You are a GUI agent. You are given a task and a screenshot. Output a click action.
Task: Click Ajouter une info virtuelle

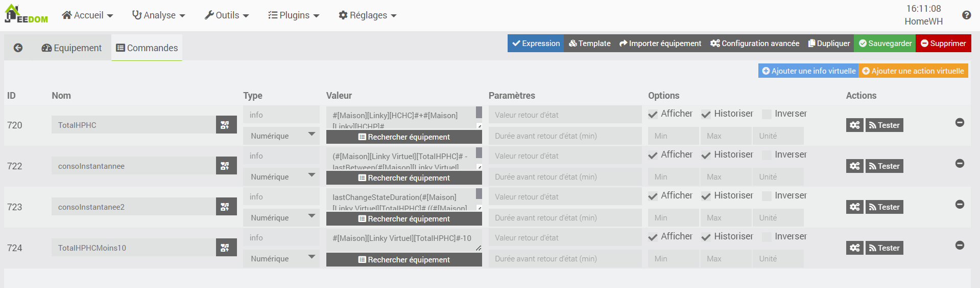tap(808, 71)
